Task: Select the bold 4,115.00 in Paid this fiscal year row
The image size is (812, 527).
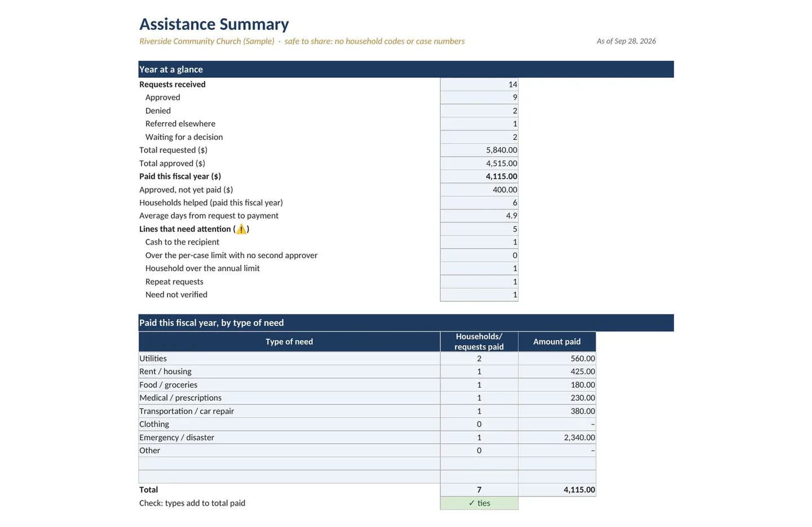Action: [x=479, y=176]
